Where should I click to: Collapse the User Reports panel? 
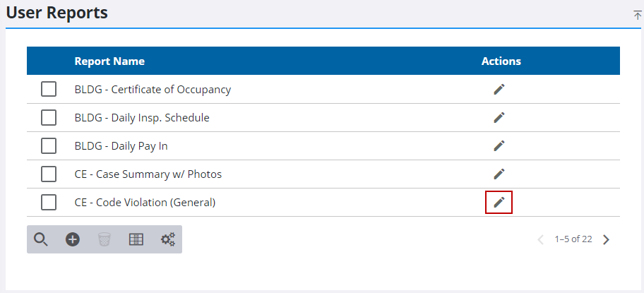pyautogui.click(x=638, y=15)
